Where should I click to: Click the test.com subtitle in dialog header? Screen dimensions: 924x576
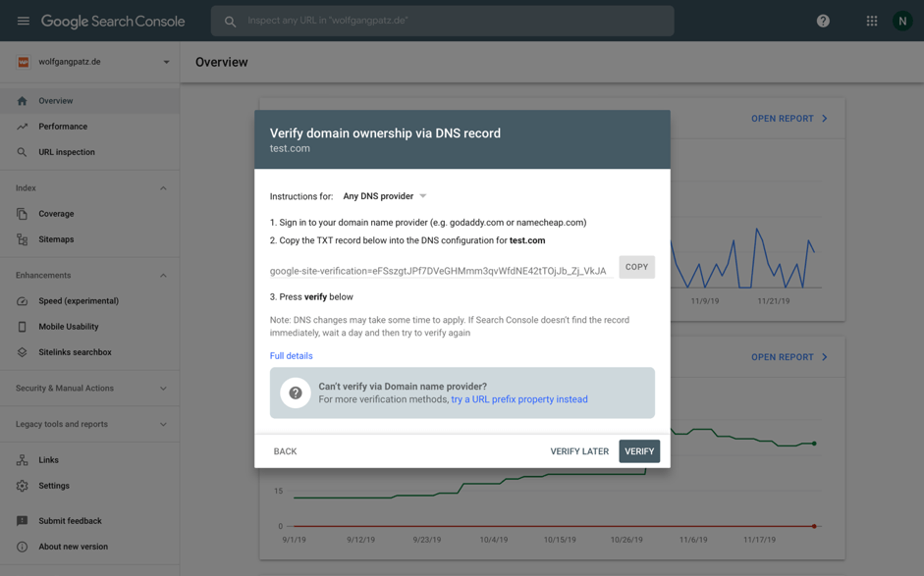290,148
